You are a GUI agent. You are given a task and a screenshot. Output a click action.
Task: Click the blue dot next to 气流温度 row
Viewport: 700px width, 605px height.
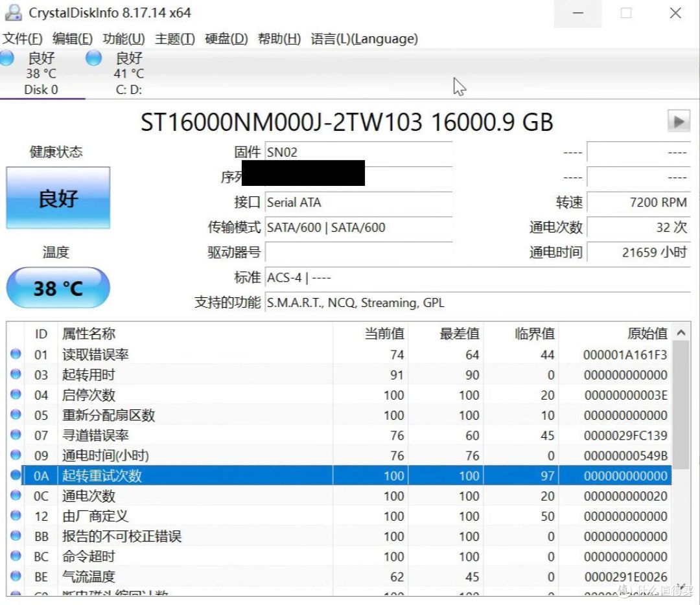point(16,576)
